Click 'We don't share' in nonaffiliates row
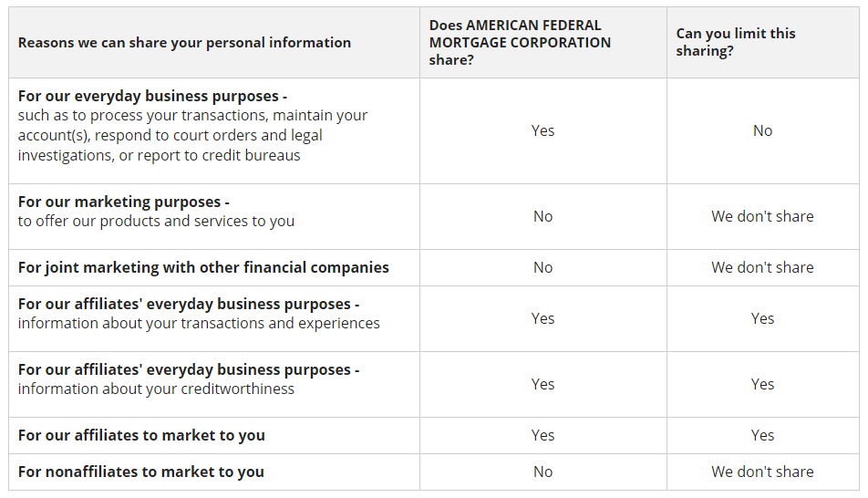Viewport: 868px width, 498px height. coord(762,472)
